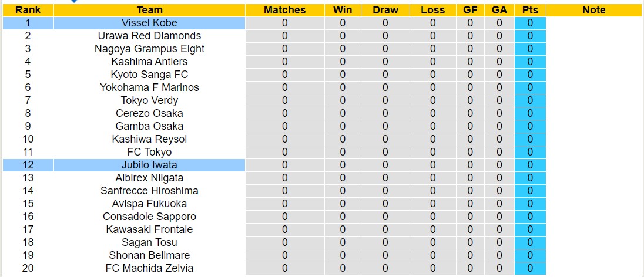Viewport: 644px width, 277px height.
Task: Click the Win column header
Action: coord(343,10)
